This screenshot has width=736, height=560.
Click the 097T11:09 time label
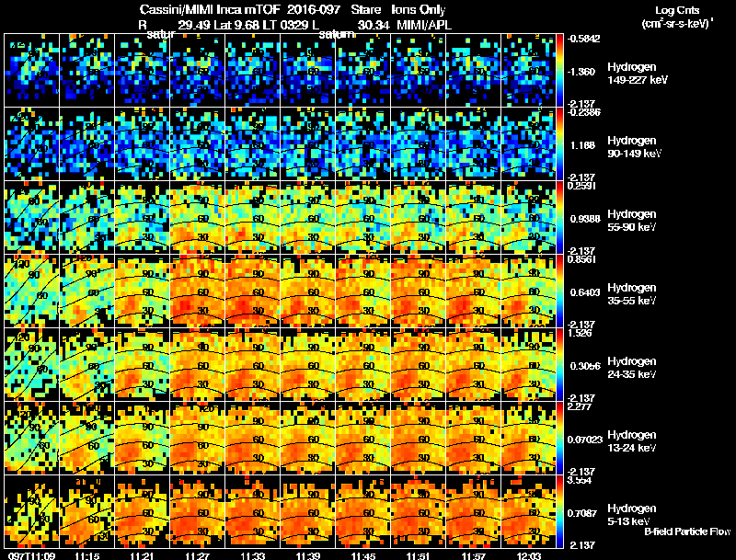tap(31, 555)
